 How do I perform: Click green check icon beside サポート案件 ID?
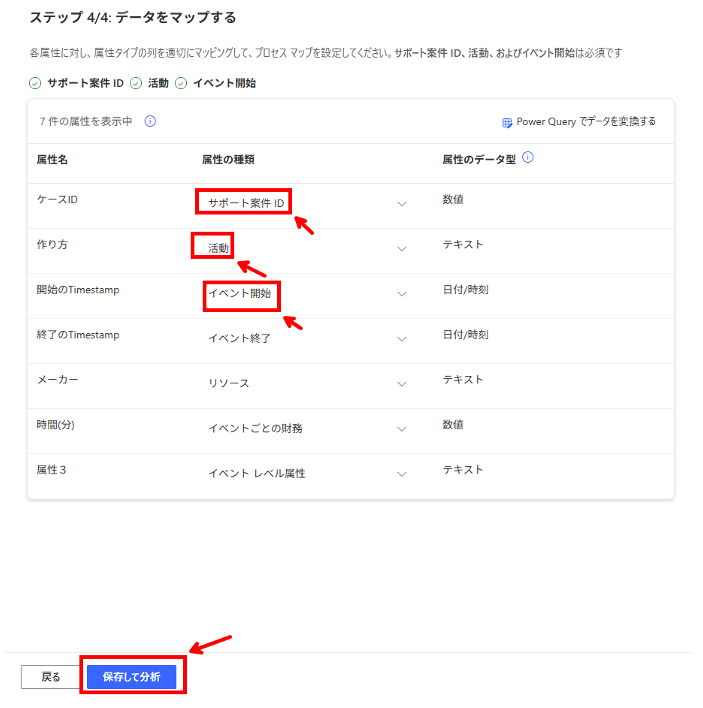(x=35, y=83)
